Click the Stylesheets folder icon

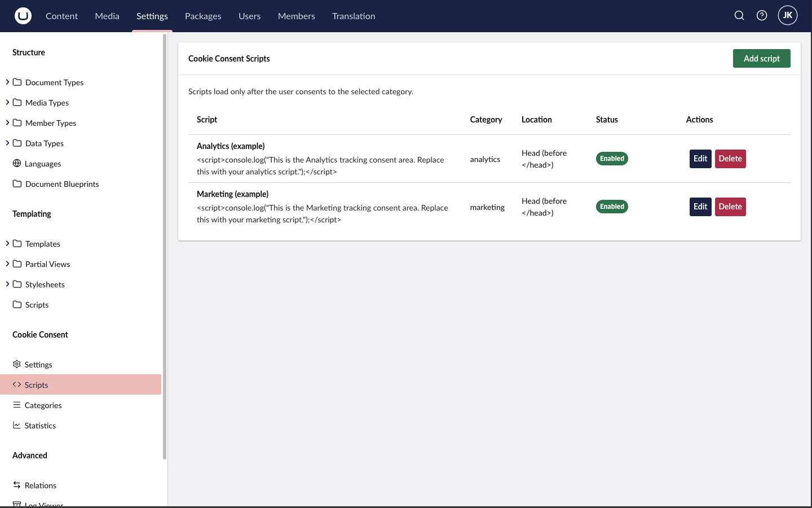pyautogui.click(x=17, y=284)
